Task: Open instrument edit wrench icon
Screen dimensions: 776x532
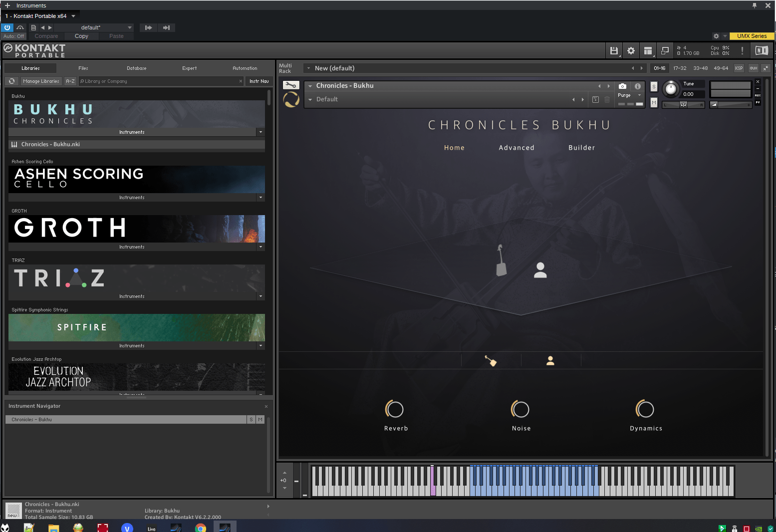Action: (x=291, y=85)
